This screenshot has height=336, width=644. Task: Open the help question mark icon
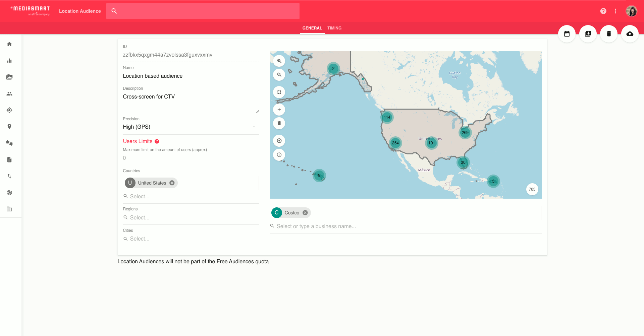(603, 11)
